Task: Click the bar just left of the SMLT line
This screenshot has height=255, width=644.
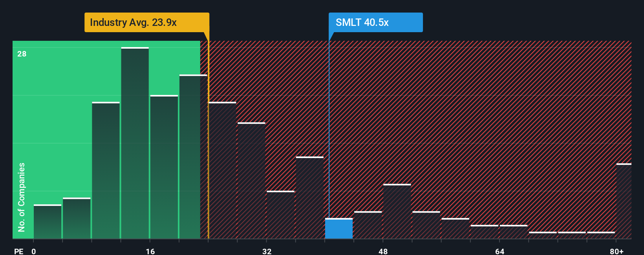Action: (x=310, y=198)
